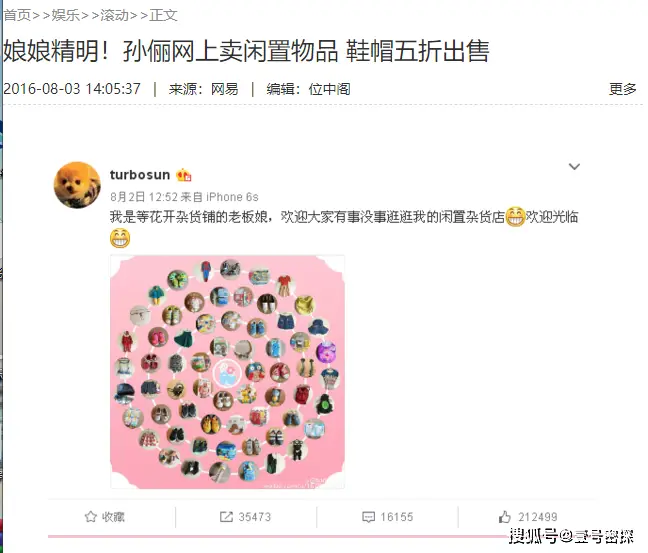The height and width of the screenshot is (553, 648).
Task: Click the repost count 35473
Action: click(255, 517)
